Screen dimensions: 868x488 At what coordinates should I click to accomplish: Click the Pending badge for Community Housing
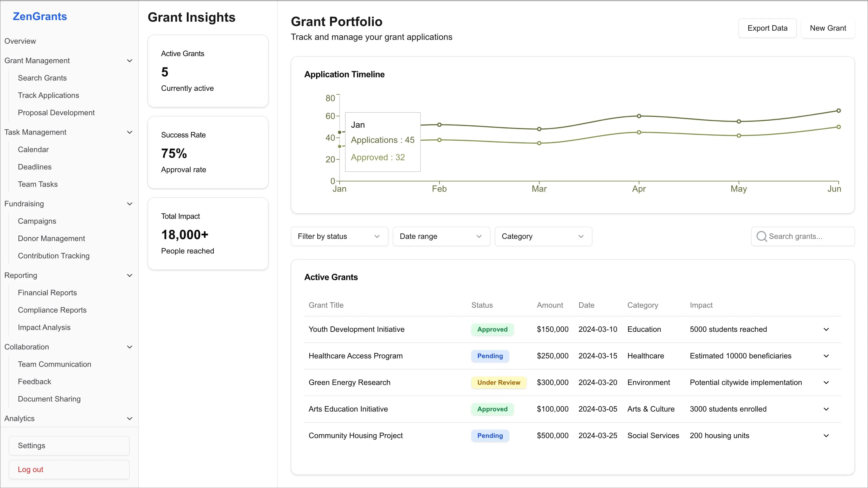tap(490, 436)
